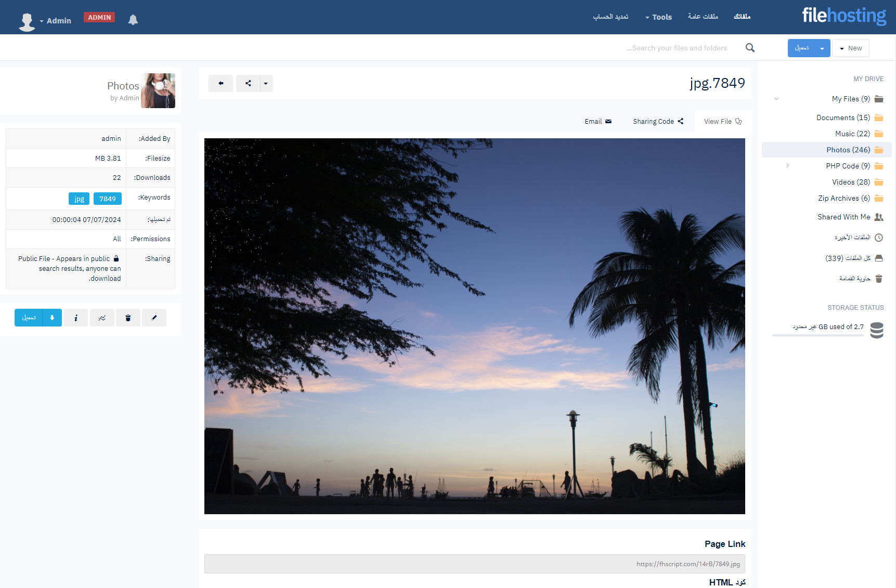Click the search magnifier icon
The width and height of the screenshot is (896, 588).
(x=750, y=48)
